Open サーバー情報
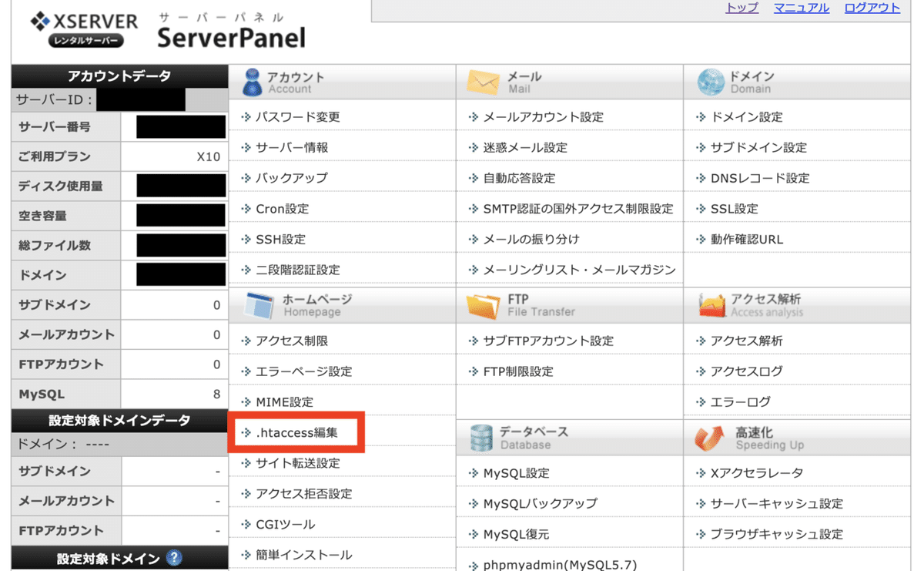Viewport: 924px width, 571px height. [292, 147]
